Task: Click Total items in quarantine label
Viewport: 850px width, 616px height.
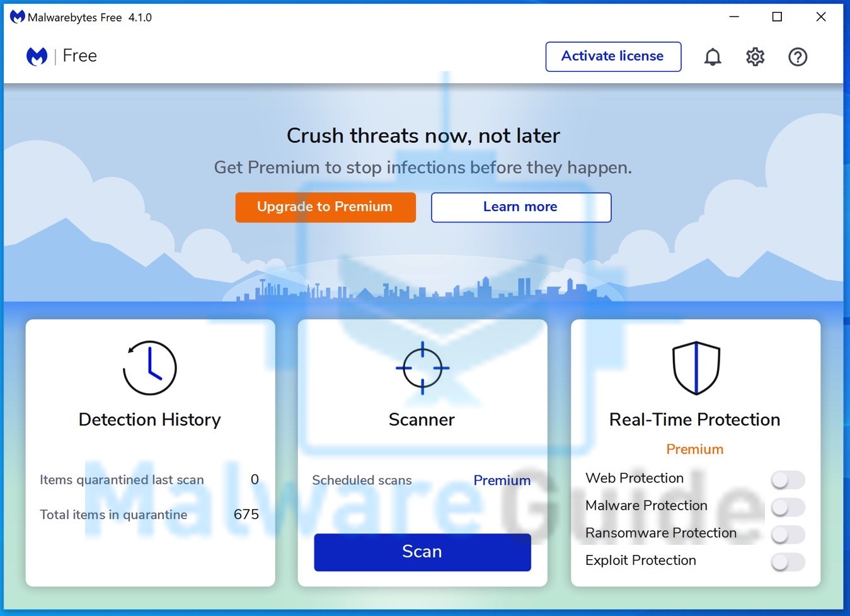Action: (113, 515)
